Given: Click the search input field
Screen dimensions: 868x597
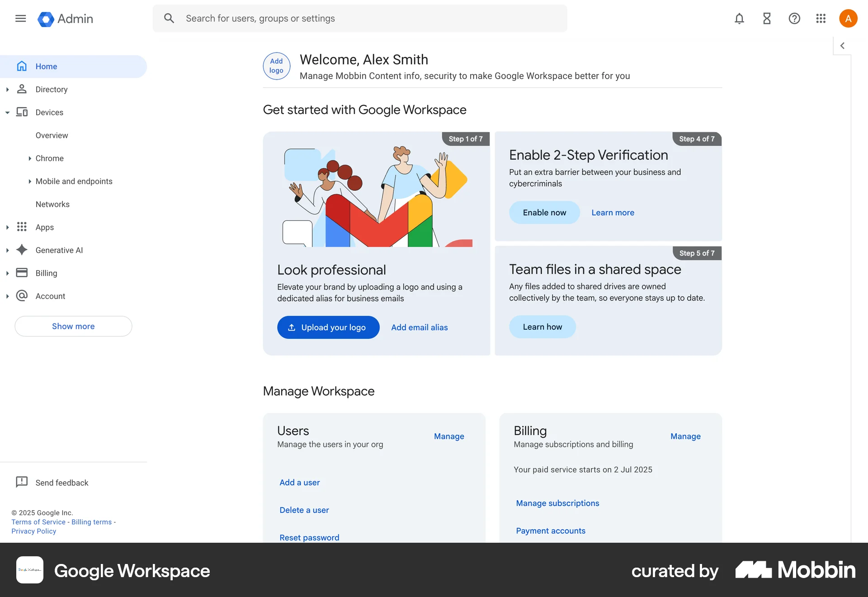Looking at the screenshot, I should point(316,18).
